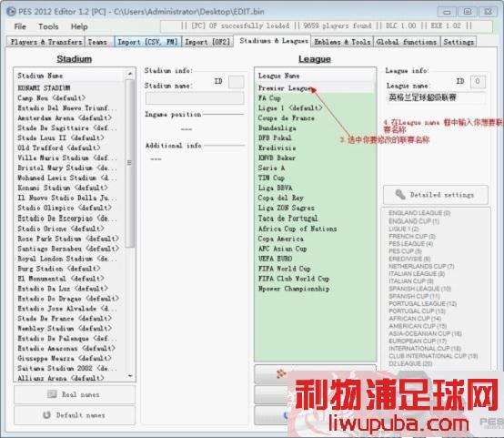Click the stadium list scrollbar thumb
This screenshot has height=438, width=504.
129,163
